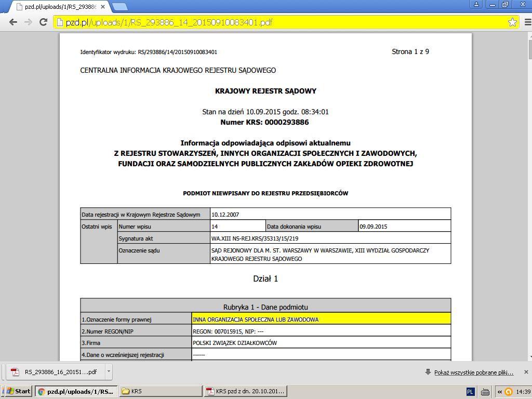Switch to Chrome pzd.pl taskbar button
The height and width of the screenshot is (399, 532).
pyautogui.click(x=76, y=391)
